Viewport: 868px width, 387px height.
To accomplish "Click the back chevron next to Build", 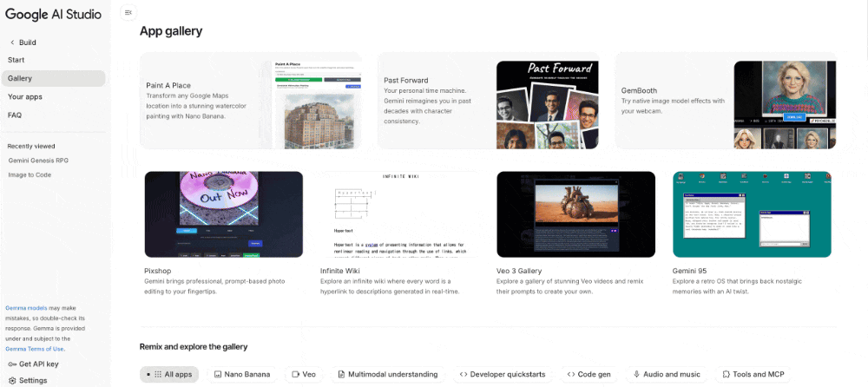I will (12, 42).
